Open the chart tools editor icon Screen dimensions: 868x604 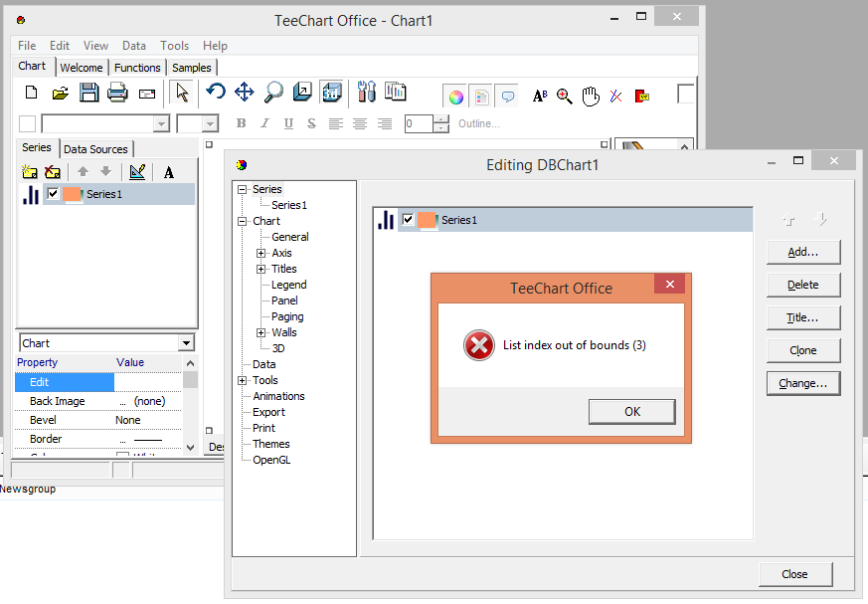tap(367, 92)
